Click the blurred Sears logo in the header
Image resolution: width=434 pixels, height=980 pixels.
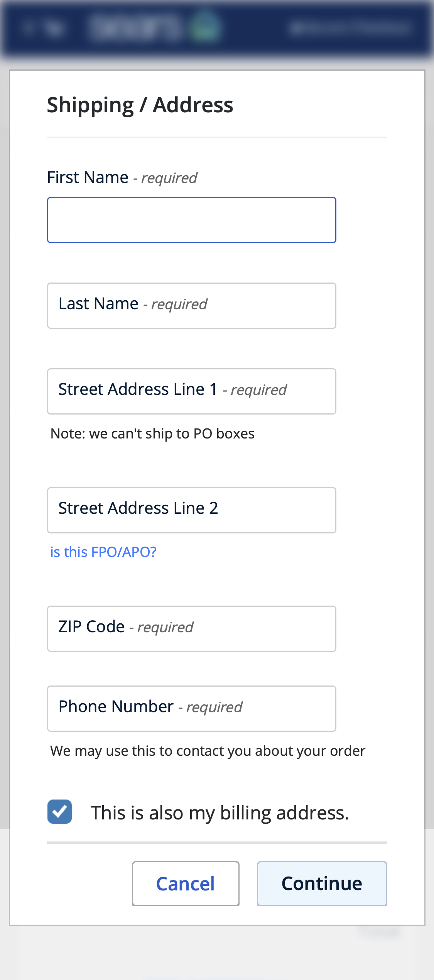coord(135,27)
